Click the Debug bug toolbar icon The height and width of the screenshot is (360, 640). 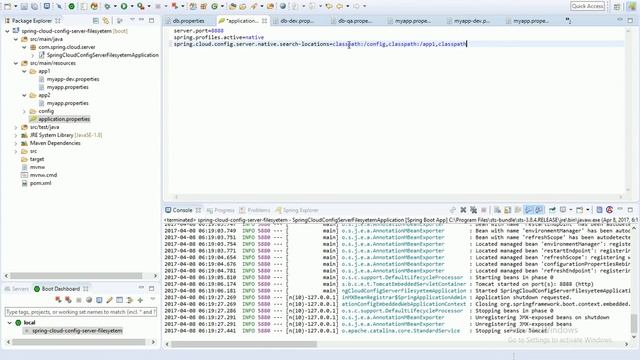click(x=107, y=6)
